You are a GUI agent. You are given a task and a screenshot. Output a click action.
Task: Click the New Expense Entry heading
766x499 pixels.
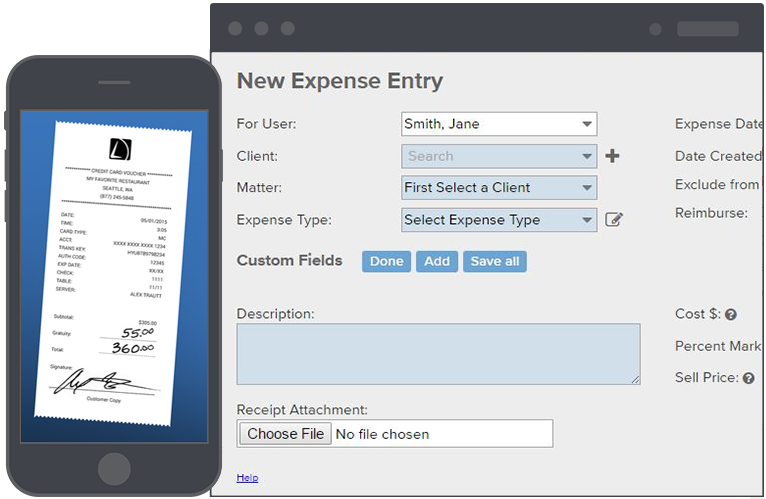(x=340, y=81)
